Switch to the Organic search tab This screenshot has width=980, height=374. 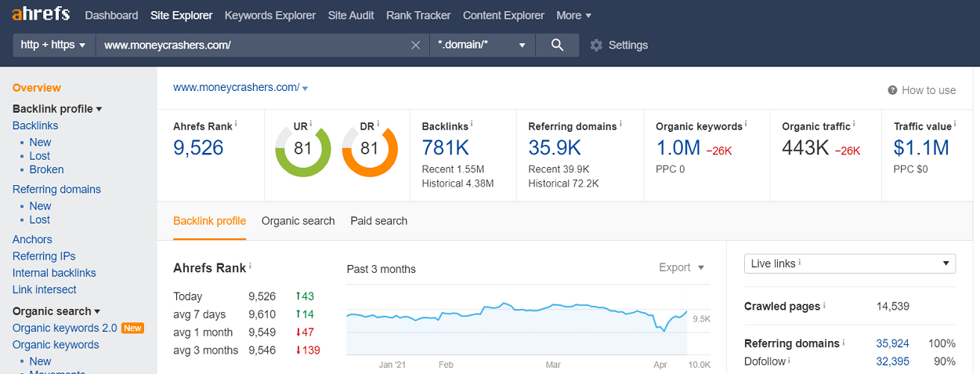298,221
